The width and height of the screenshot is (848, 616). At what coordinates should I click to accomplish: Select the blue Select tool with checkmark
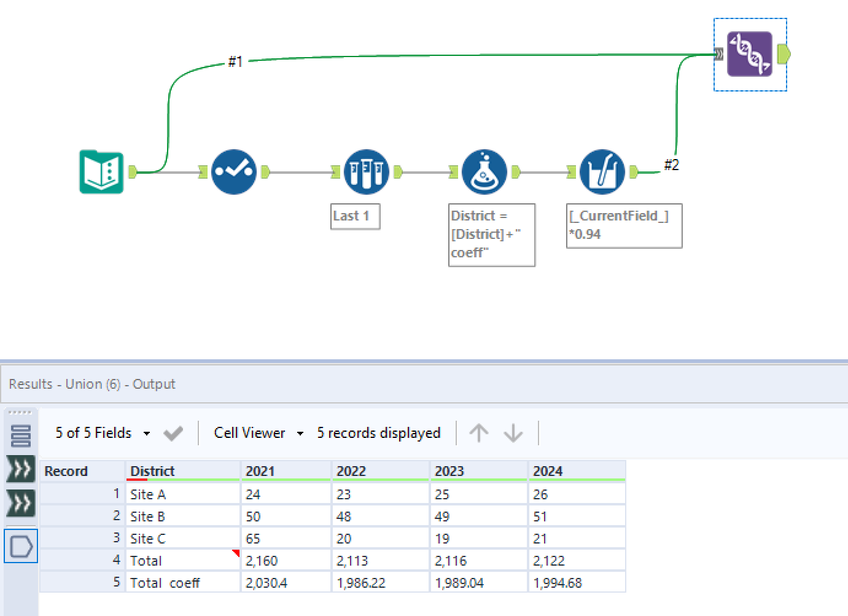click(234, 172)
